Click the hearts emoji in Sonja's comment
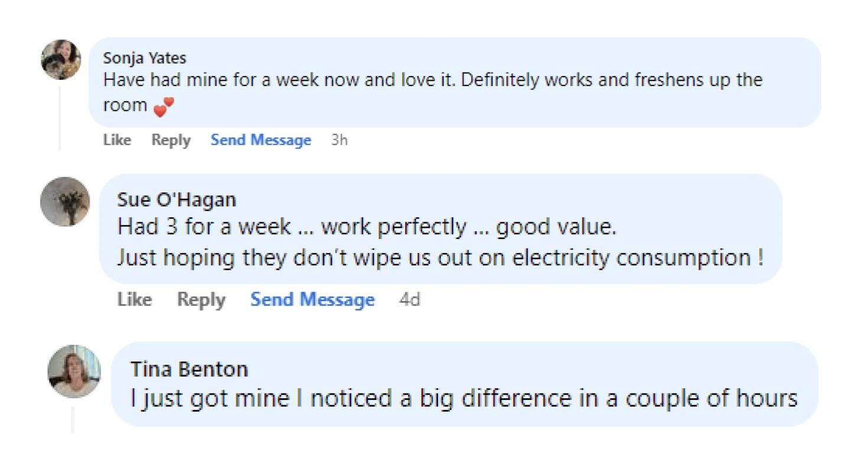Viewport: 868px width, 459px height. tap(164, 107)
